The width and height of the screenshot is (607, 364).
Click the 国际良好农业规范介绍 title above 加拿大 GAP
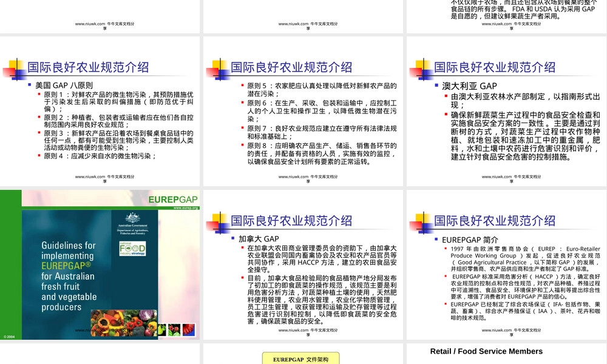point(291,221)
